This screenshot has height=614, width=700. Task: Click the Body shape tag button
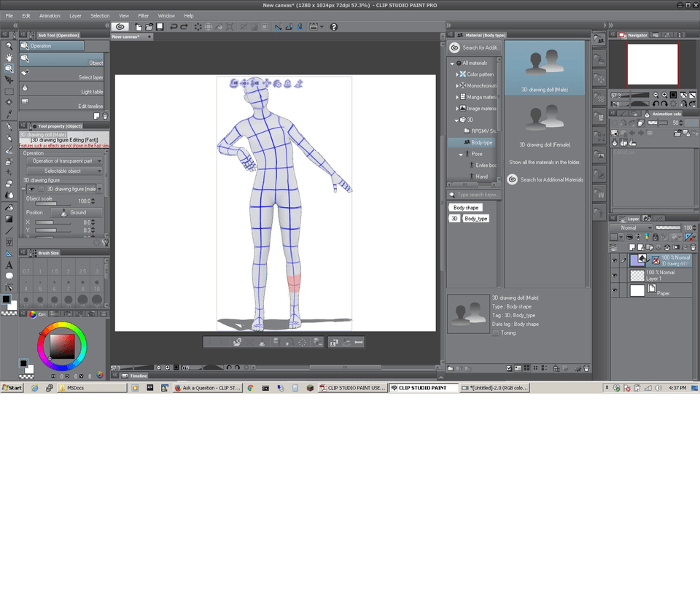point(466,208)
